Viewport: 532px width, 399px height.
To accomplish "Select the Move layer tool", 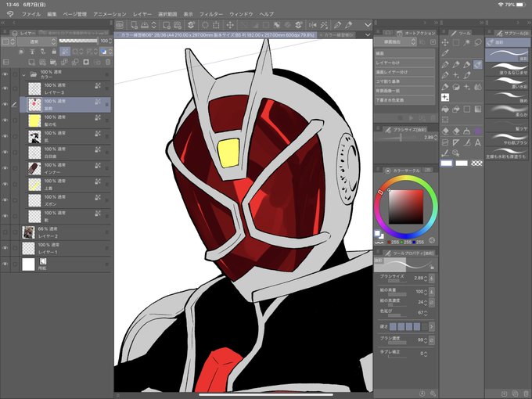I will point(445,42).
